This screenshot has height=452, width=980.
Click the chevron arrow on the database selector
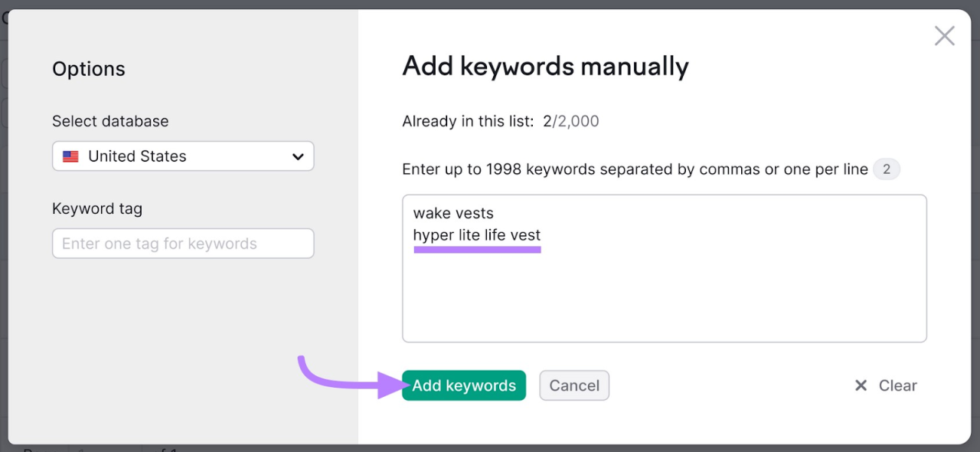pyautogui.click(x=299, y=156)
